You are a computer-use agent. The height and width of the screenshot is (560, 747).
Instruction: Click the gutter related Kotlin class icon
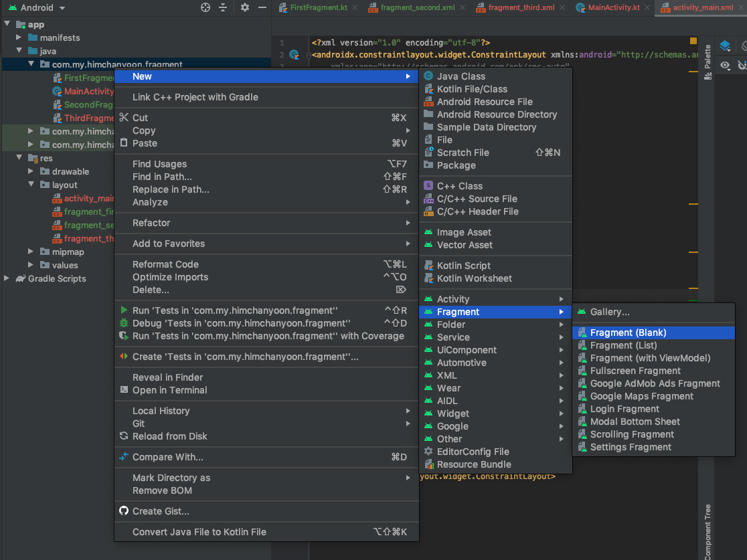tap(295, 55)
